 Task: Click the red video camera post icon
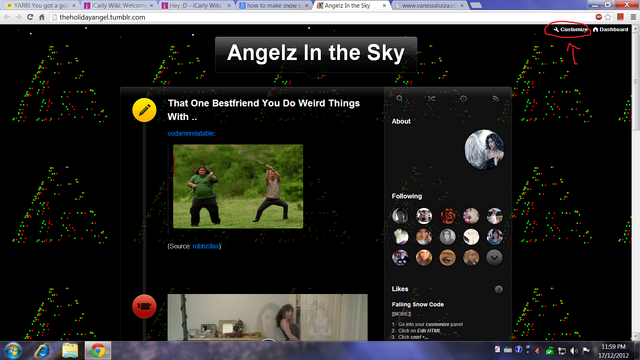pyautogui.click(x=144, y=306)
